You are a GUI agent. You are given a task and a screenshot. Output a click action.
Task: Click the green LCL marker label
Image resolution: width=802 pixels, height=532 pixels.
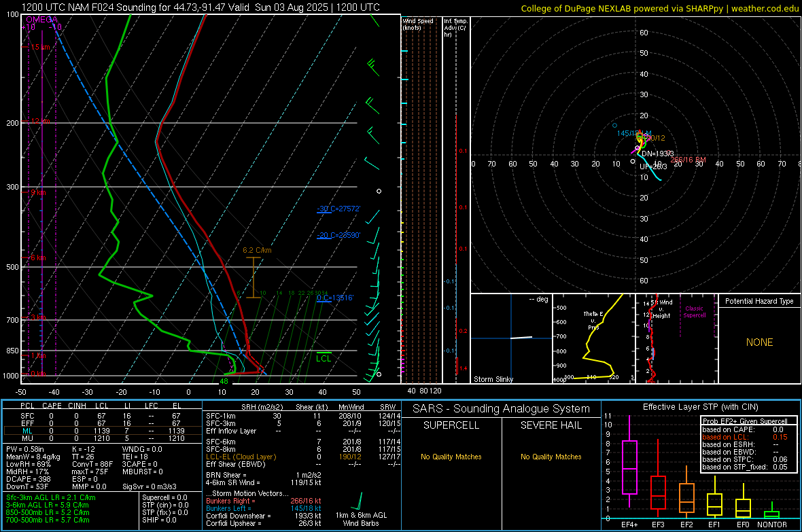click(x=324, y=359)
